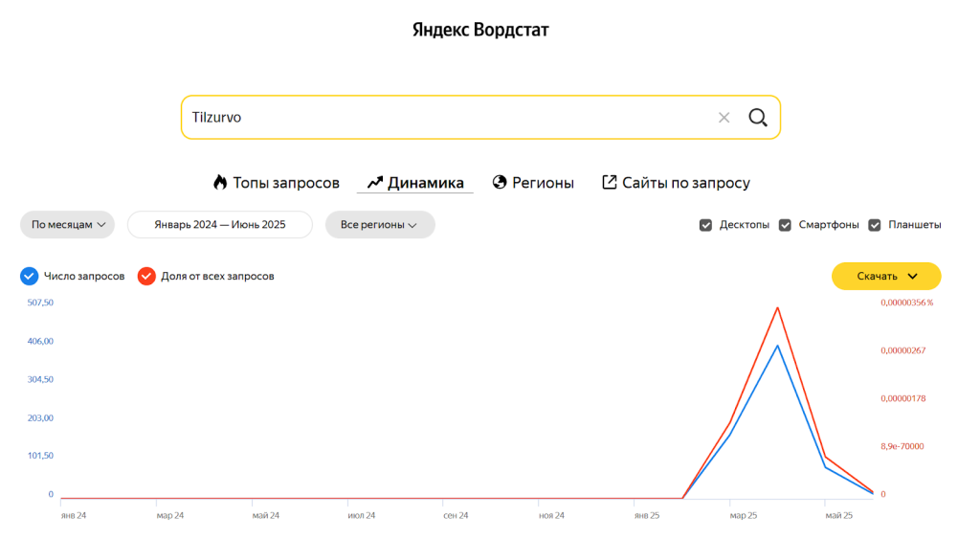Clear the search field with X icon
Viewport: 980px width, 540px height.
click(724, 118)
